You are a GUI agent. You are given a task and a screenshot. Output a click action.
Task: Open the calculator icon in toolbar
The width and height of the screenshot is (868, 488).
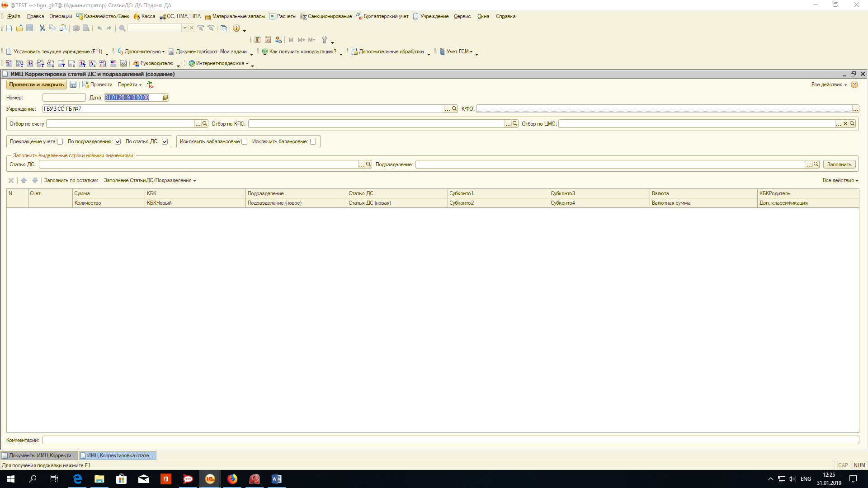257,40
